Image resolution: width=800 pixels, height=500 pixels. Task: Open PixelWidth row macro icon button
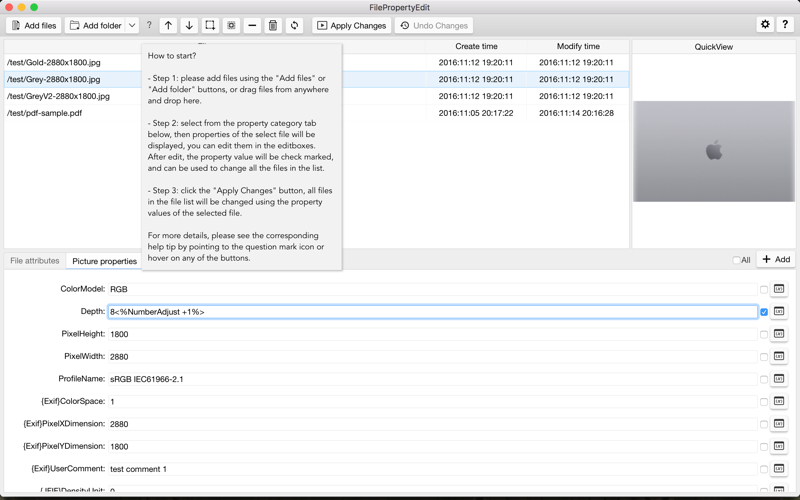[x=779, y=356]
